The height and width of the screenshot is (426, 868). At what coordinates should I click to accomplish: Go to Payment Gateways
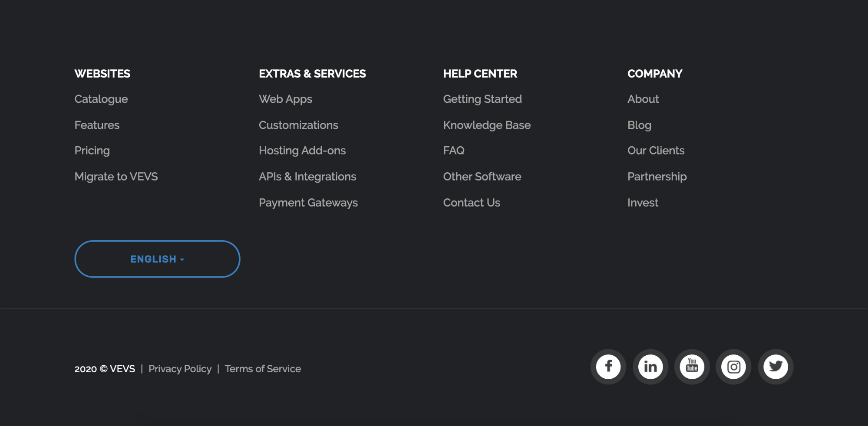(x=308, y=203)
